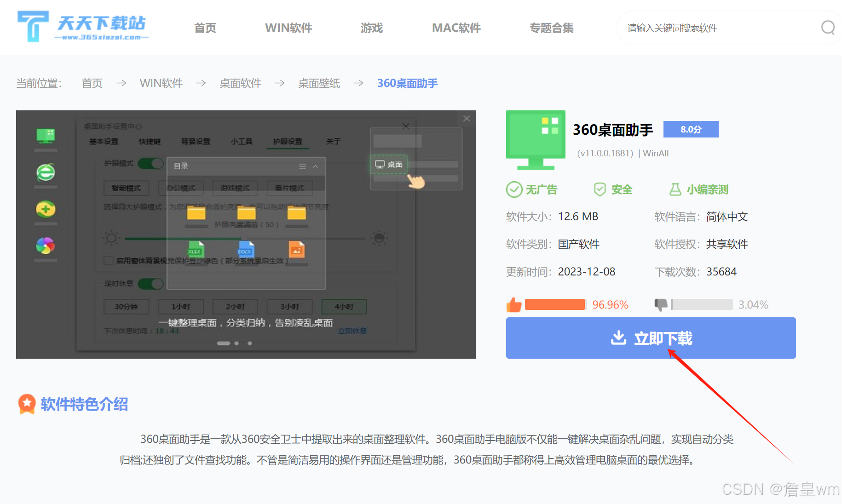Click the download count 35684
The image size is (842, 504).
[x=721, y=272]
